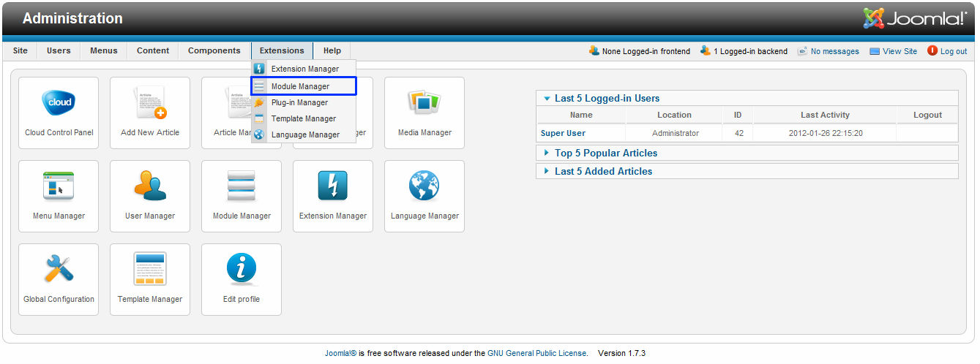Open the Menus menu
The image size is (980, 364).
104,51
